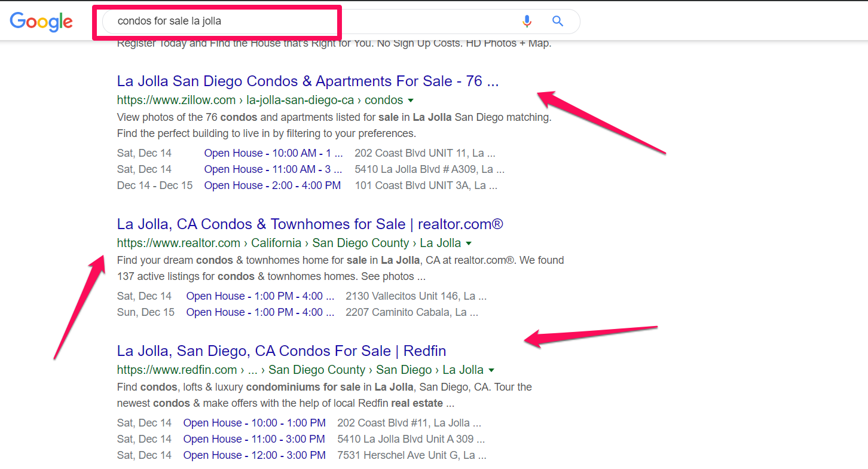This screenshot has height=469, width=868.
Task: Open realtor.com Sun Dec 15 Open House 1:00 PM
Action: click(260, 312)
